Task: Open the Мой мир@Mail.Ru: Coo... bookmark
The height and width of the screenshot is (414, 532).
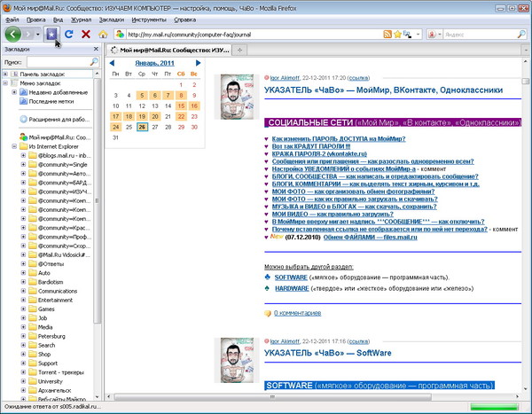Action: click(x=55, y=137)
